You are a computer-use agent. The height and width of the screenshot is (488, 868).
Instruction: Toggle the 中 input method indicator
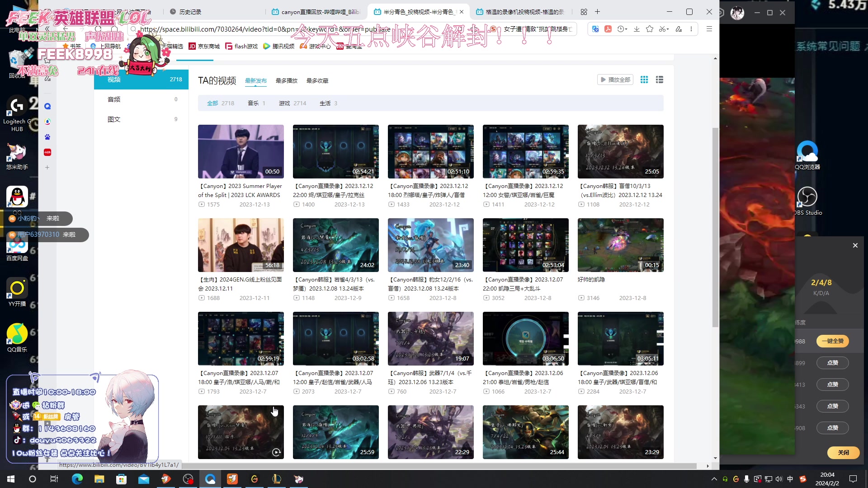[790, 479]
